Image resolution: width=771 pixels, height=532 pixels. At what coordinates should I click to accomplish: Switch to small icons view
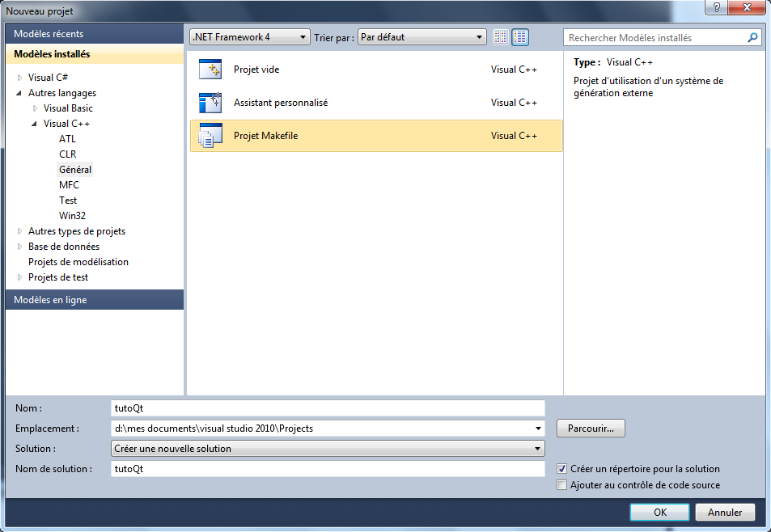501,37
